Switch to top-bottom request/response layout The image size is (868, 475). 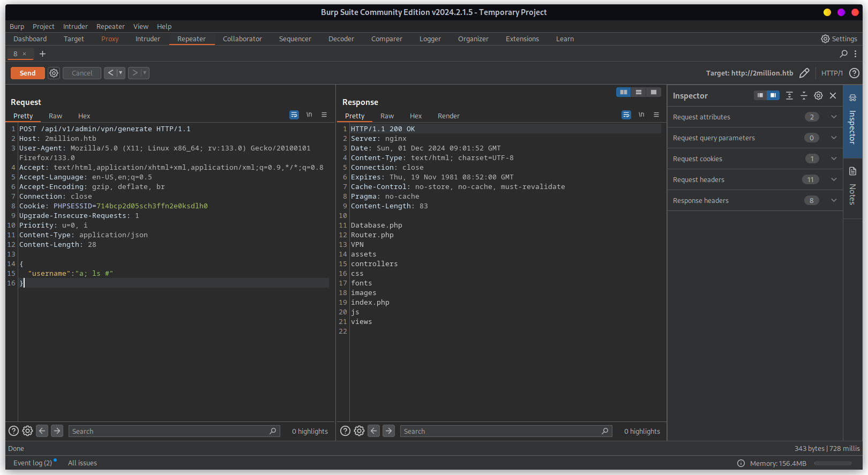638,92
